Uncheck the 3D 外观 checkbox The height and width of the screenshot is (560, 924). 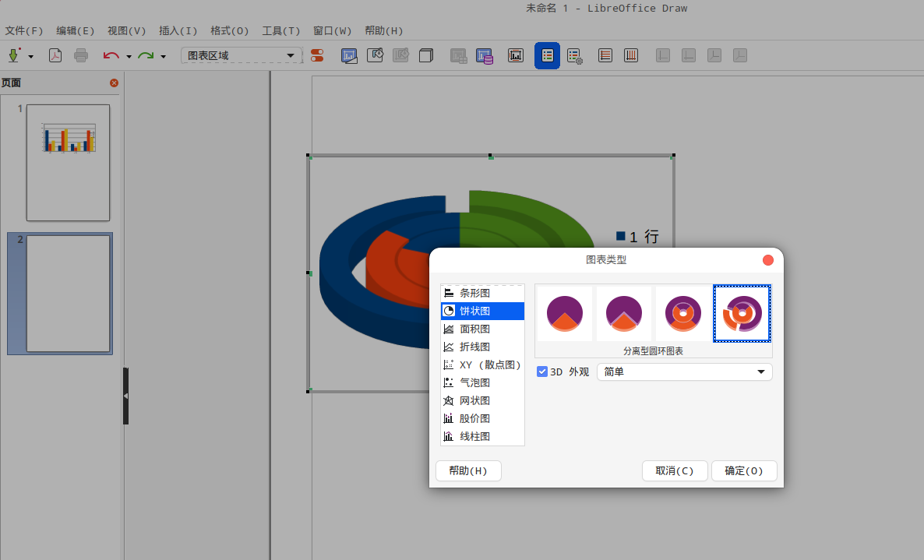pyautogui.click(x=542, y=372)
